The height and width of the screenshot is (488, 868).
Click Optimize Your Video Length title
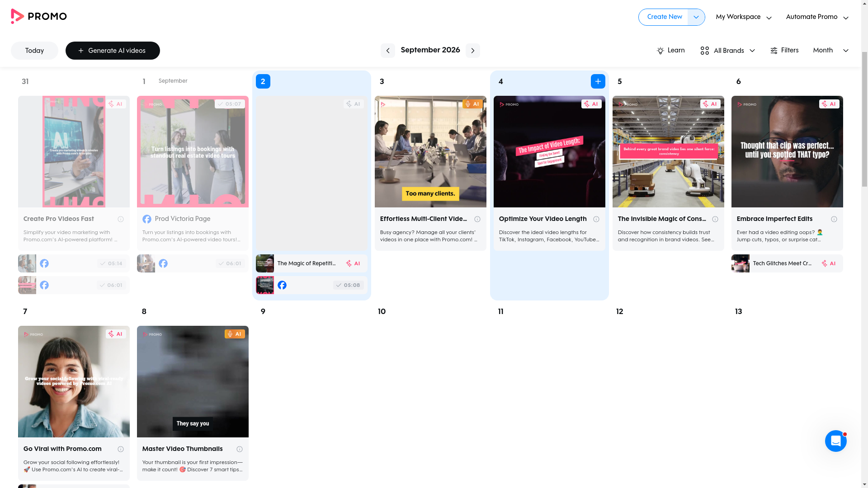tap(542, 219)
